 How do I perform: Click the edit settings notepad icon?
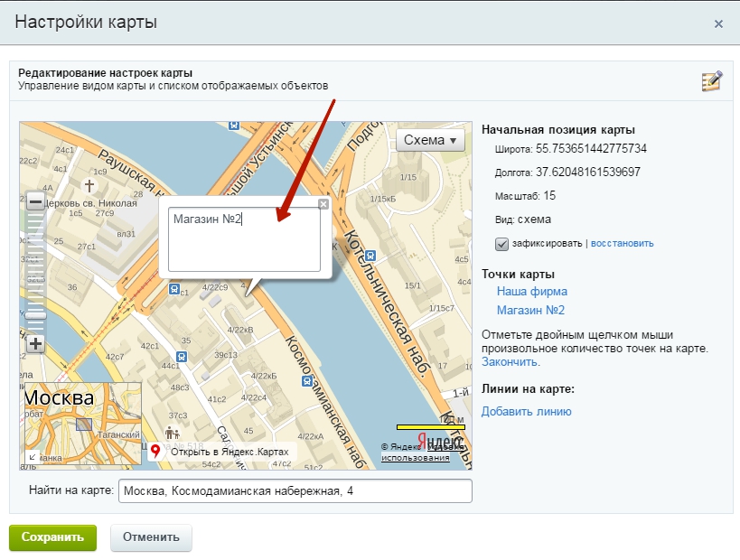click(712, 81)
